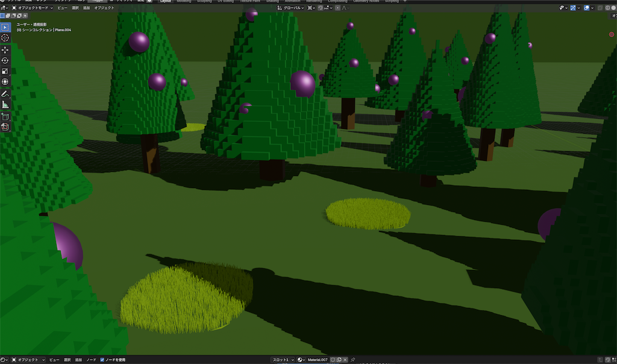
Task: Browse materials via sphere icon dropdown
Action: [x=301, y=360]
